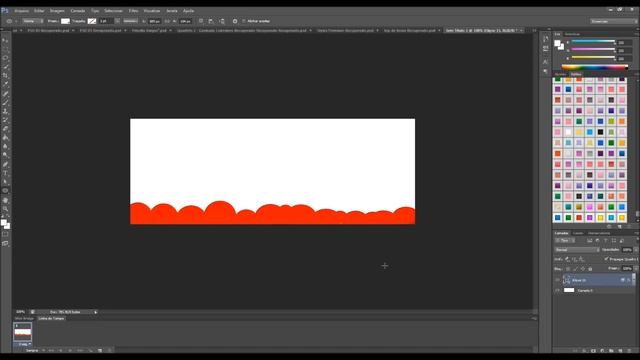Toggle link between width and height fields
This screenshot has height=360, width=640.
pyautogui.click(x=167, y=21)
